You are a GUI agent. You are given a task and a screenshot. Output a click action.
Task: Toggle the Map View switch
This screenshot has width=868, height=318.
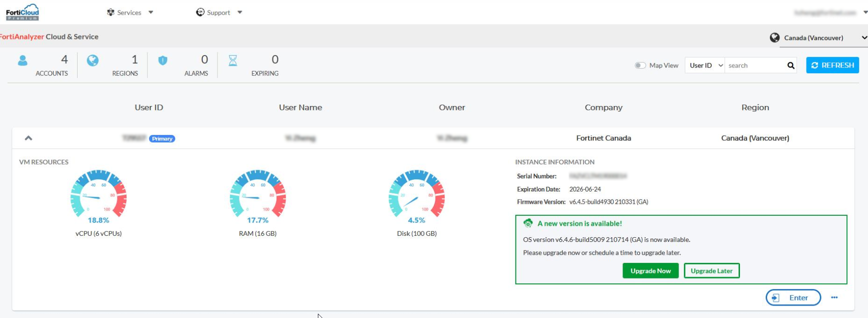pyautogui.click(x=640, y=66)
